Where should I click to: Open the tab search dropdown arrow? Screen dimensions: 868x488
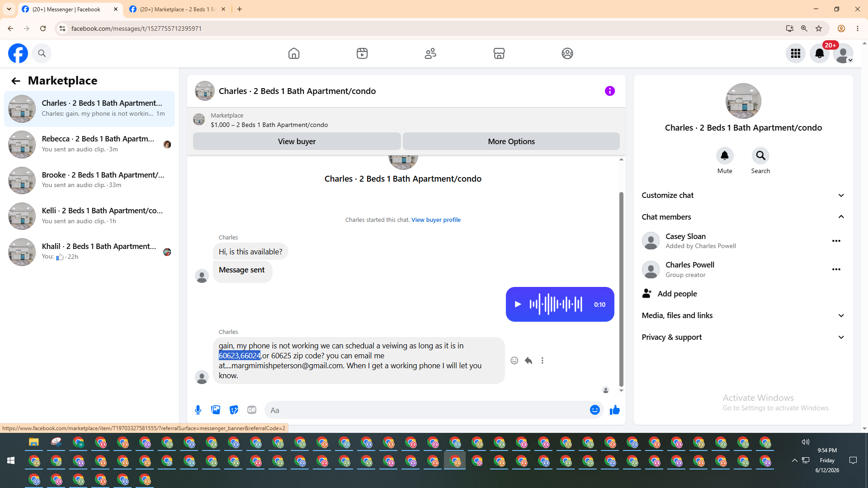tap(9, 9)
